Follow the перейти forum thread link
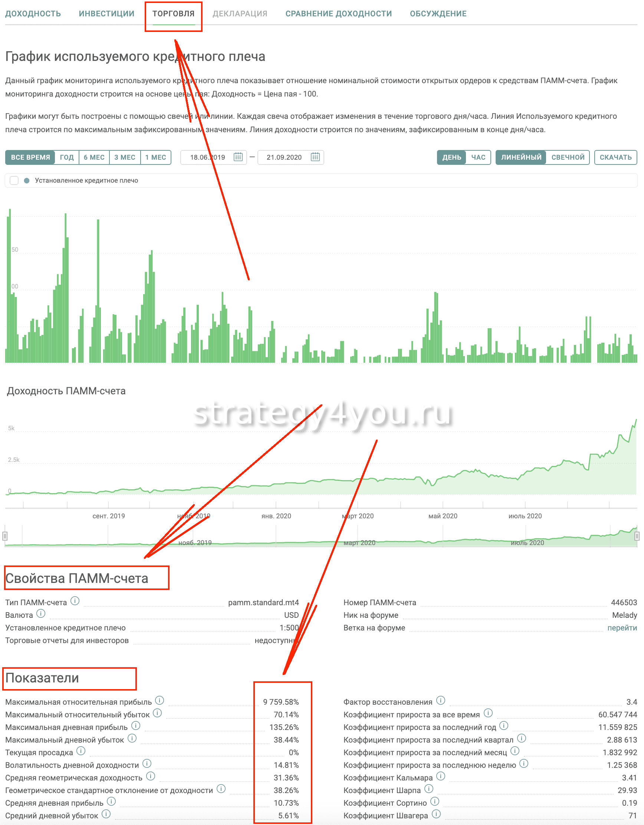Viewport: 644px width, 825px height. (x=622, y=628)
